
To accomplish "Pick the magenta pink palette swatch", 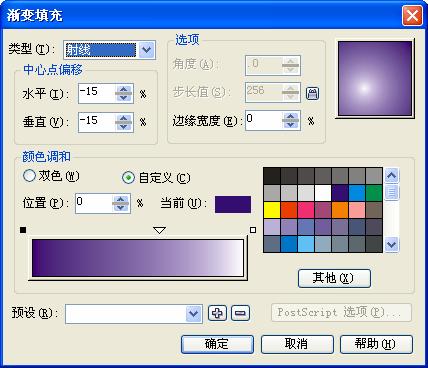I will click(x=306, y=210).
